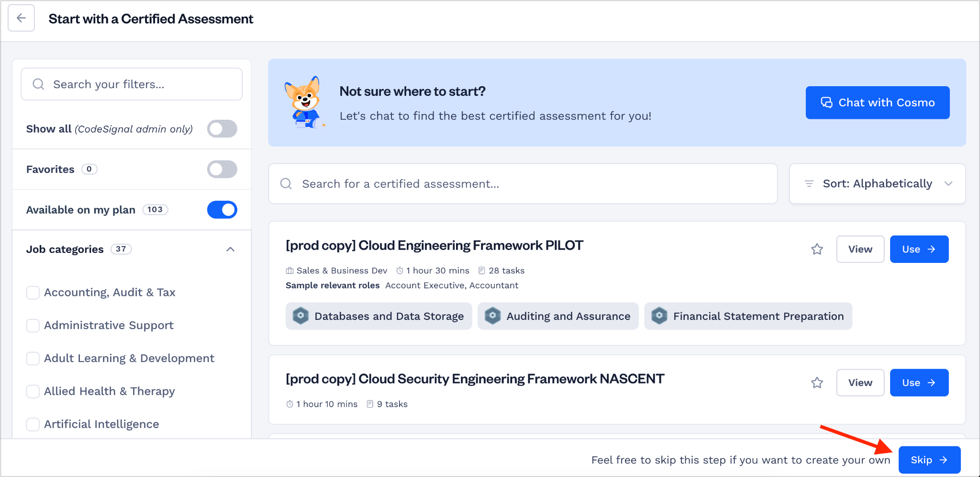Screen dimensions: 980x477
Task: Turn on the Favorites toggle
Action: coord(222,169)
